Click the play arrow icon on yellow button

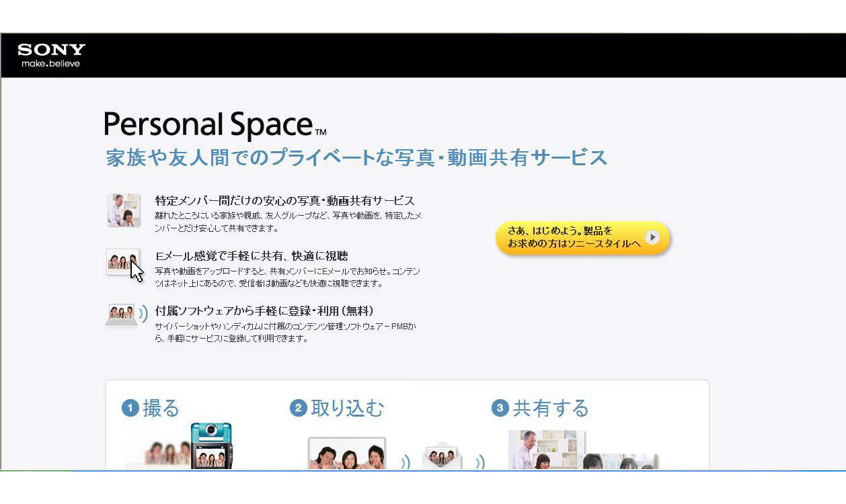[652, 237]
